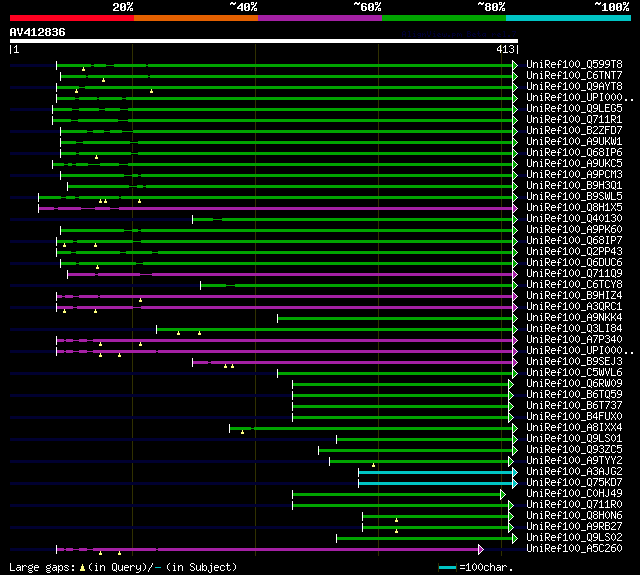
Task: Select the UniRef100_C0HJ49 label
Action: (574, 494)
